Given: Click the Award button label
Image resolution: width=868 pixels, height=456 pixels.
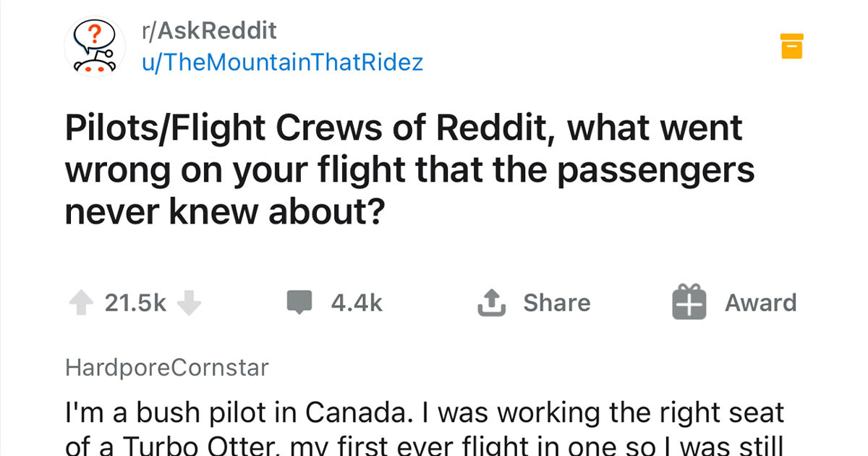Looking at the screenshot, I should tap(759, 303).
